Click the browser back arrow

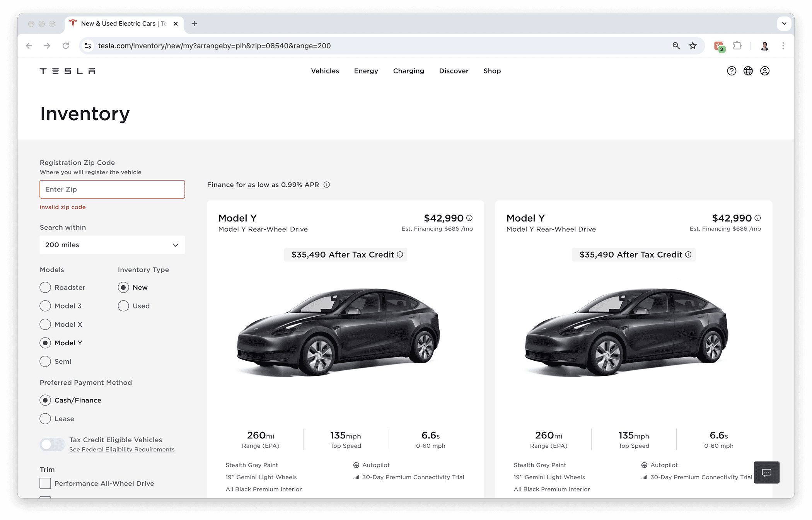(x=29, y=46)
